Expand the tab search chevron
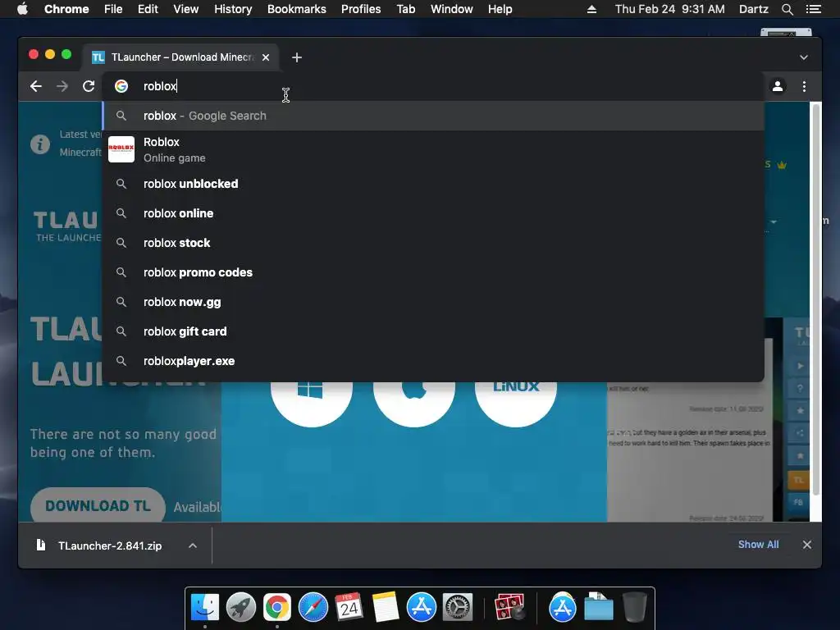The height and width of the screenshot is (630, 840). click(804, 57)
